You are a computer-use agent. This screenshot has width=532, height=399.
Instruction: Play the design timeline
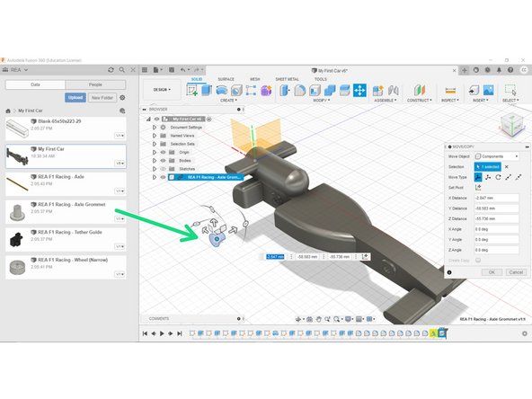[162, 333]
